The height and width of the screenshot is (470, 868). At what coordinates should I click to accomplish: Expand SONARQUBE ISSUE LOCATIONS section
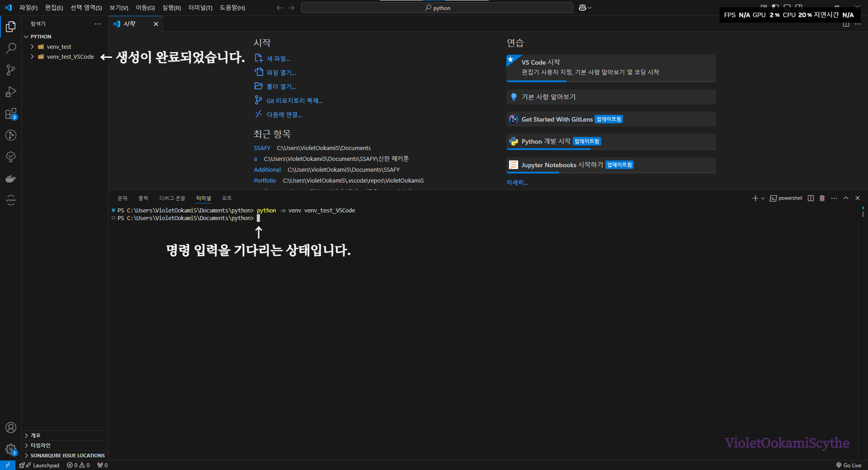point(65,455)
